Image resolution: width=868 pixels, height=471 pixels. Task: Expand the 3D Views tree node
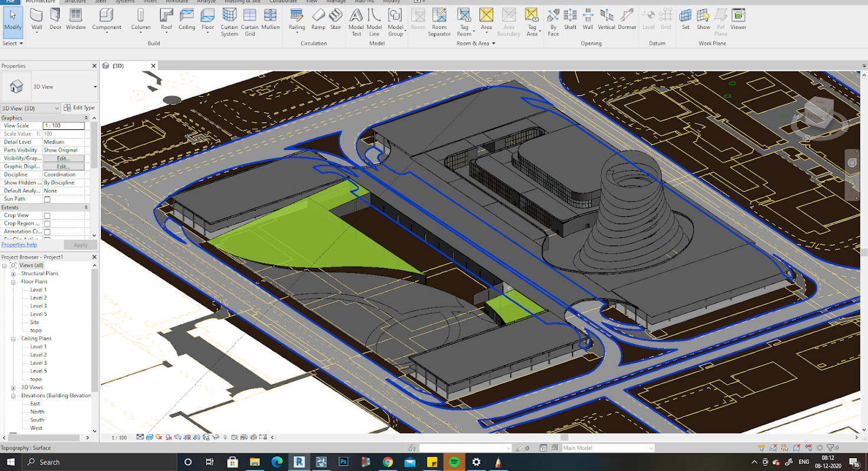(x=13, y=387)
